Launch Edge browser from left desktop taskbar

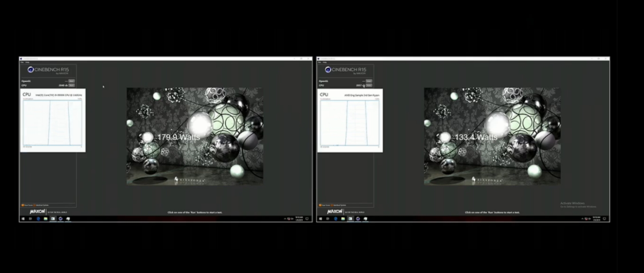pos(38,219)
